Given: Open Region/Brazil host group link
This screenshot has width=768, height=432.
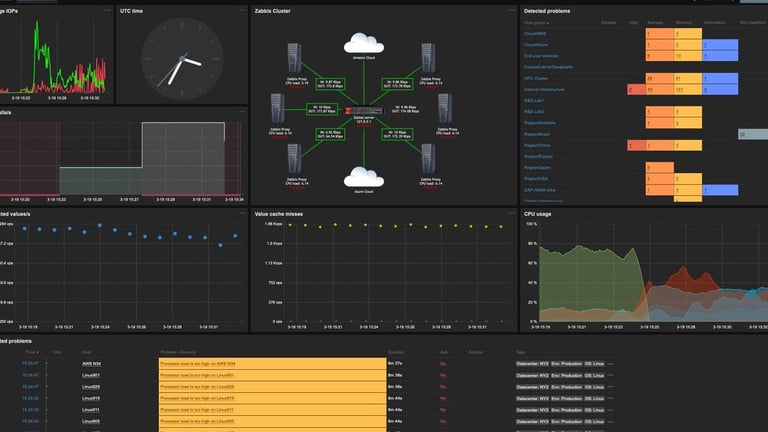Looking at the screenshot, I should click(536, 134).
